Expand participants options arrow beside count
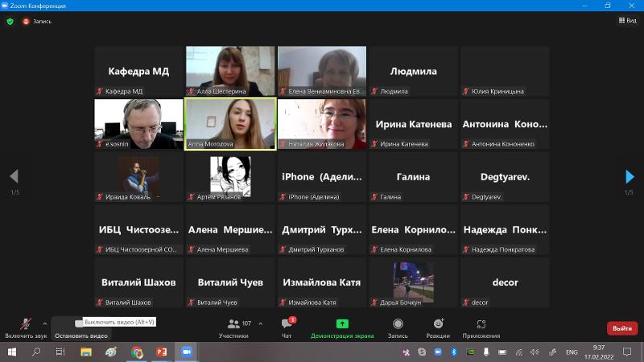This screenshot has height=362, width=644. point(260,323)
